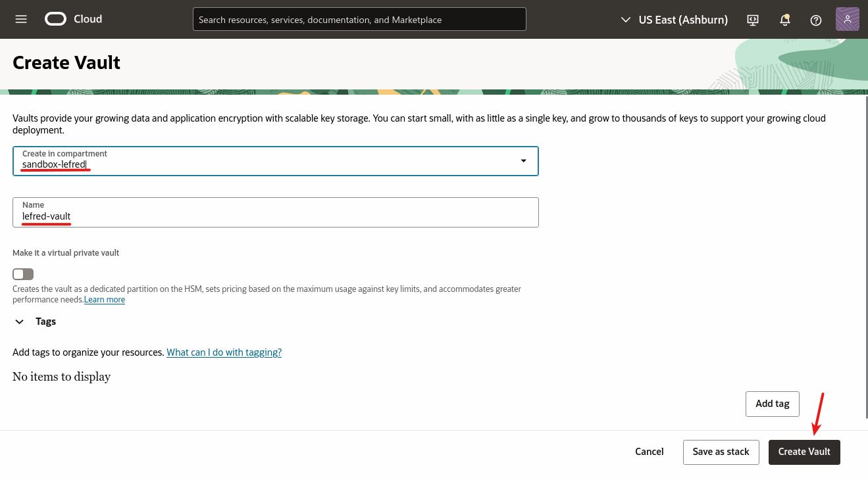This screenshot has width=868, height=478.
Task: Cancel vault creation
Action: [649, 452]
